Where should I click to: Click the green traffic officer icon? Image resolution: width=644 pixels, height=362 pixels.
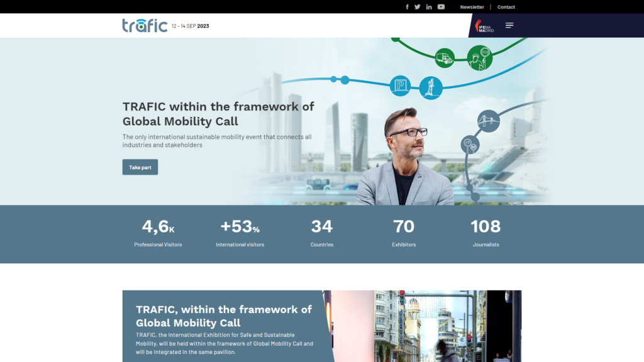(480, 58)
